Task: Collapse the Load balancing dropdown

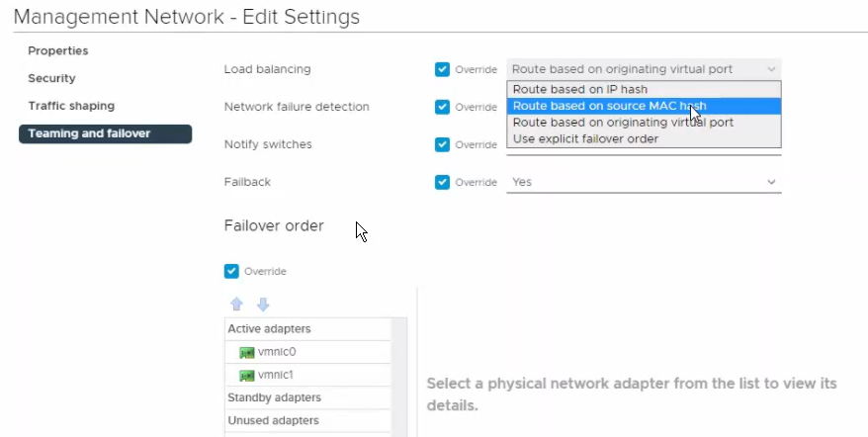Action: coord(644,69)
